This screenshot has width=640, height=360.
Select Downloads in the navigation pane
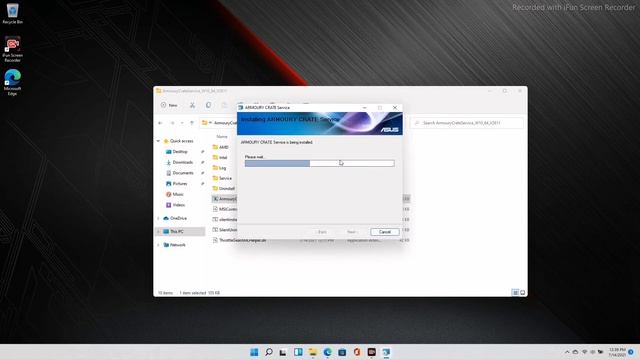click(x=182, y=162)
